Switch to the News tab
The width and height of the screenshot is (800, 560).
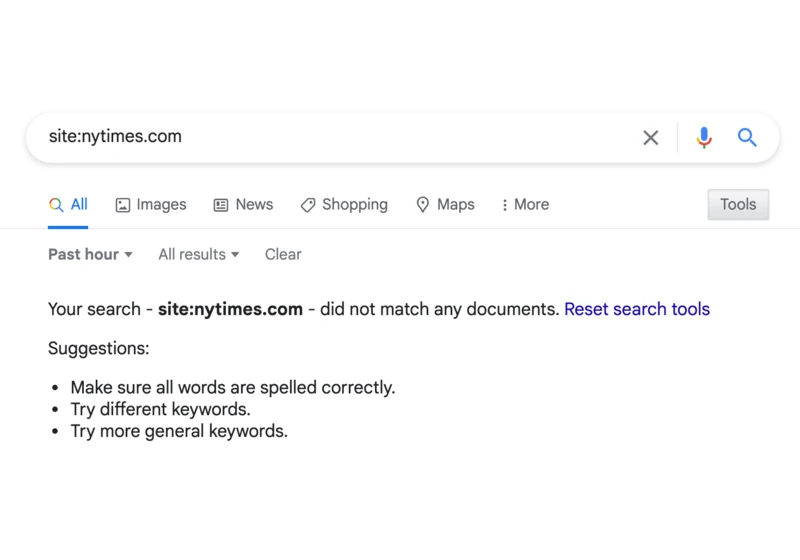pyautogui.click(x=243, y=205)
